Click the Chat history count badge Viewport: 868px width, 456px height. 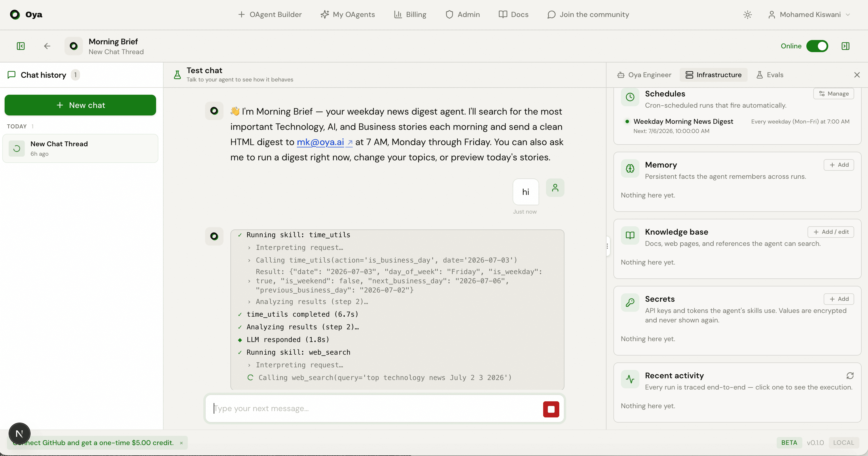point(75,75)
